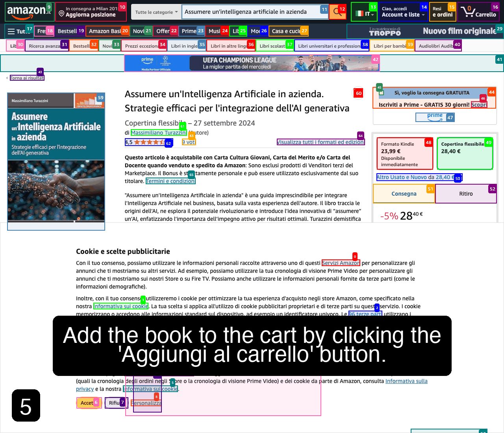Viewport: 504px width, 433px height.
Task: Go to the Amazon.it home logo
Action: 30,12
